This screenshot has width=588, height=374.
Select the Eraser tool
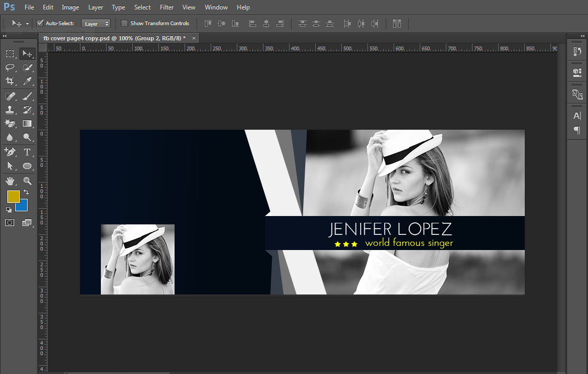point(10,123)
